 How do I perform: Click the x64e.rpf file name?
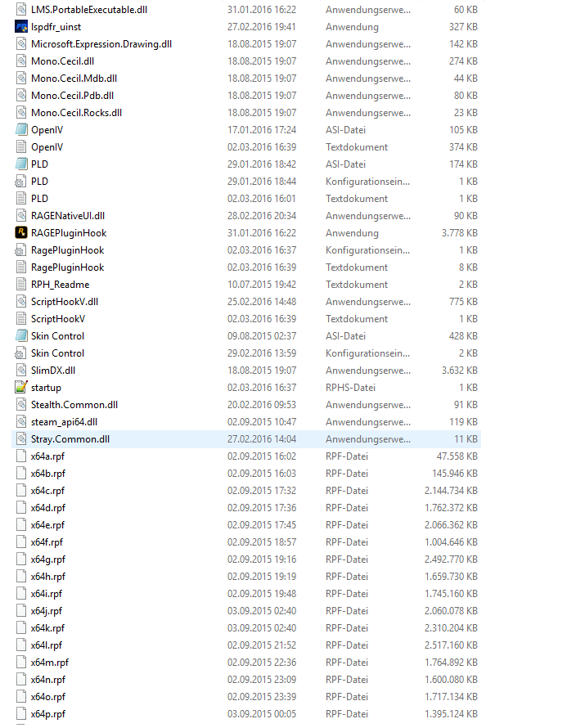(47, 525)
